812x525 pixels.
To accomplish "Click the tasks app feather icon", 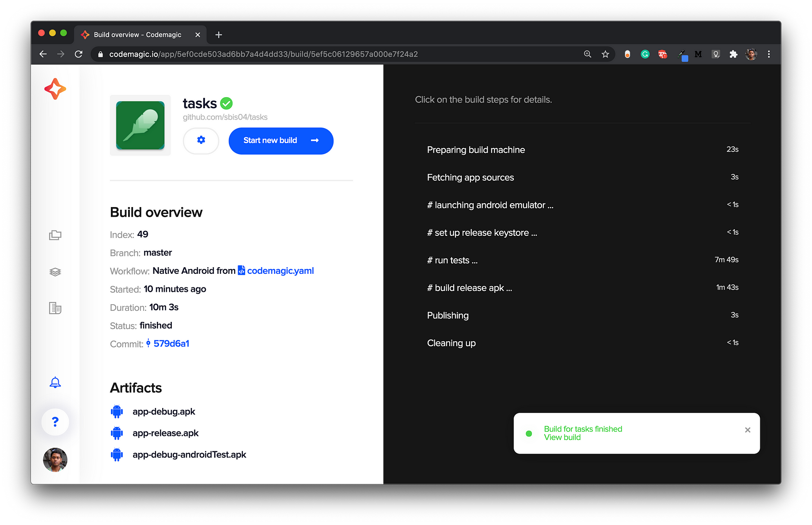I will point(140,125).
